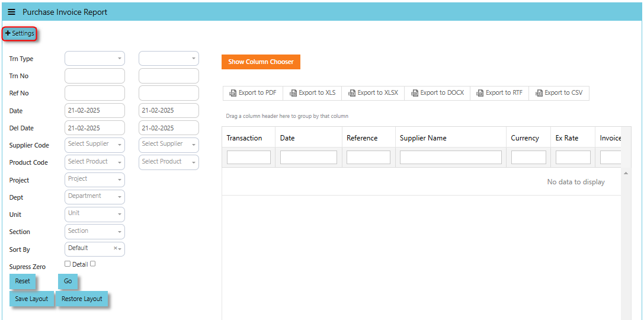Click the Restore Layout button
The width and height of the screenshot is (644, 320).
click(82, 299)
